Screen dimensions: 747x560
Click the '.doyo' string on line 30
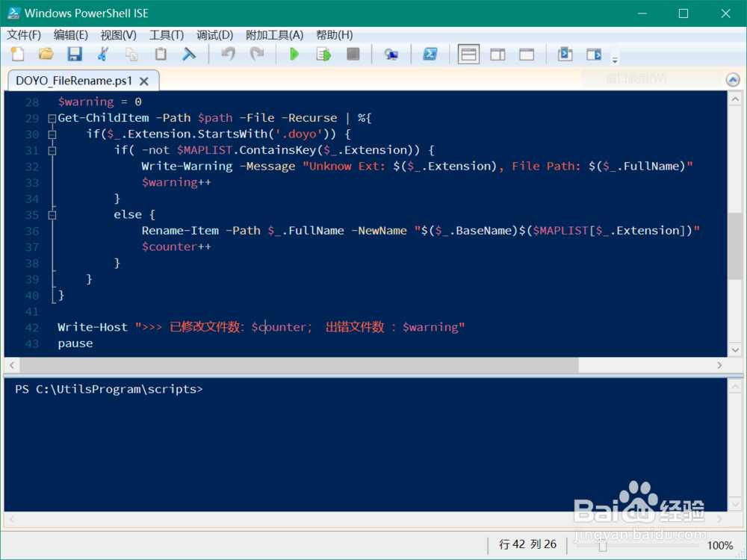(x=299, y=134)
